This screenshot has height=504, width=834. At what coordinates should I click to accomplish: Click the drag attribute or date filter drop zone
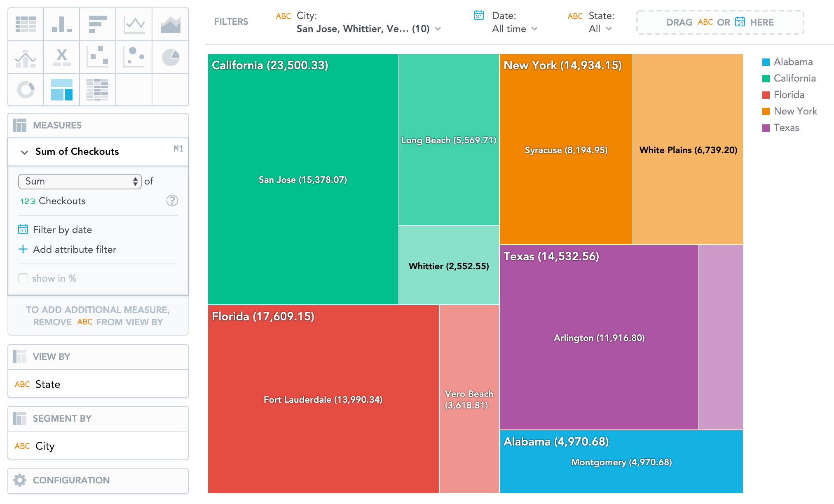[720, 22]
